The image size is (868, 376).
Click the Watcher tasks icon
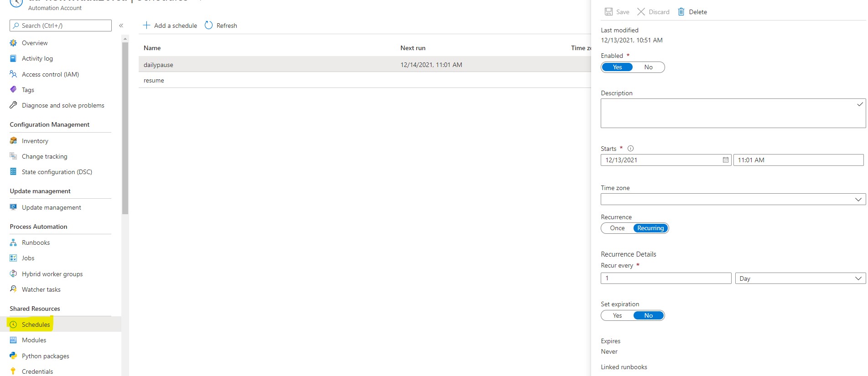click(x=13, y=289)
